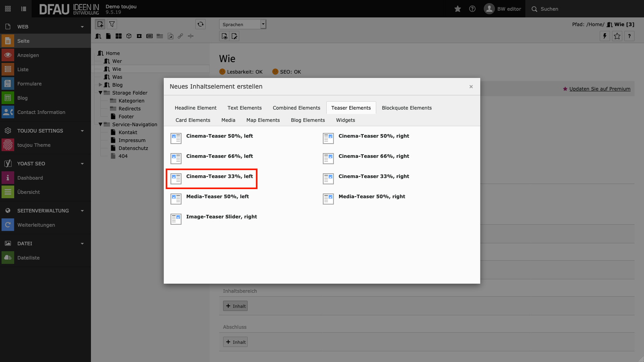
Task: Close the Neues Inhaltselement dialog
Action: tap(471, 87)
